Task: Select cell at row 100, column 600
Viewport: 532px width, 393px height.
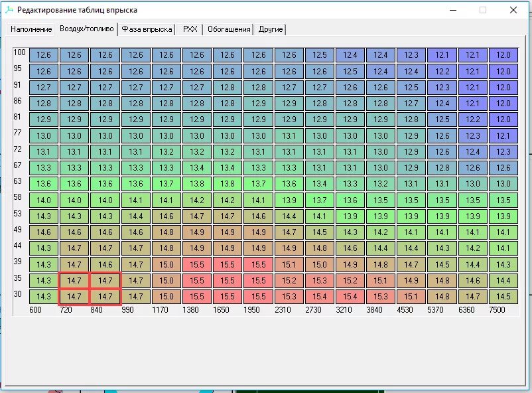Action: pyautogui.click(x=44, y=55)
